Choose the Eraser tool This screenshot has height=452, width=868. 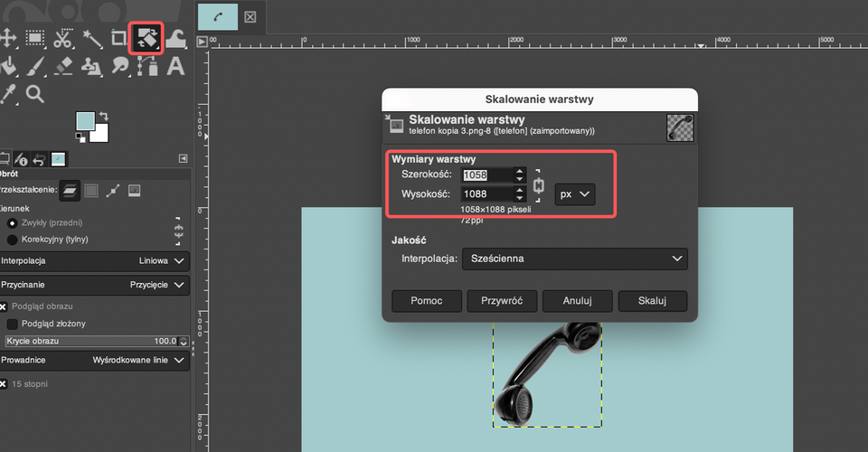(x=62, y=66)
